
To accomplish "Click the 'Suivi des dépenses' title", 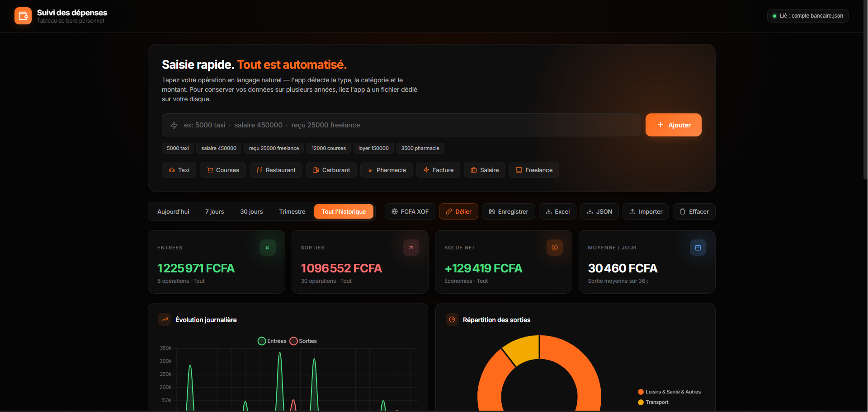I will (72, 13).
